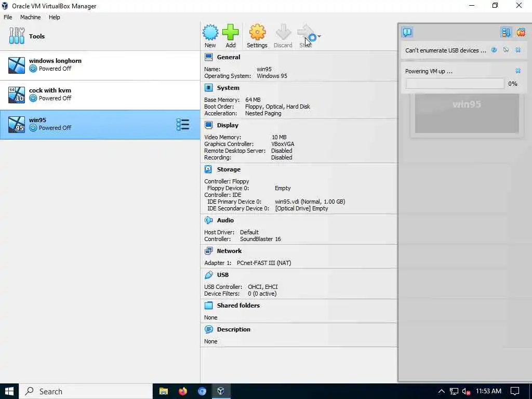Launch Firefox from the taskbar
Image resolution: width=532 pixels, height=399 pixels.
183,391
